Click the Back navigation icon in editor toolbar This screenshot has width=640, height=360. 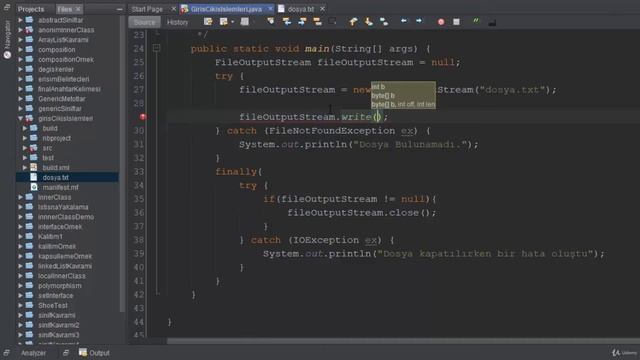point(224,22)
